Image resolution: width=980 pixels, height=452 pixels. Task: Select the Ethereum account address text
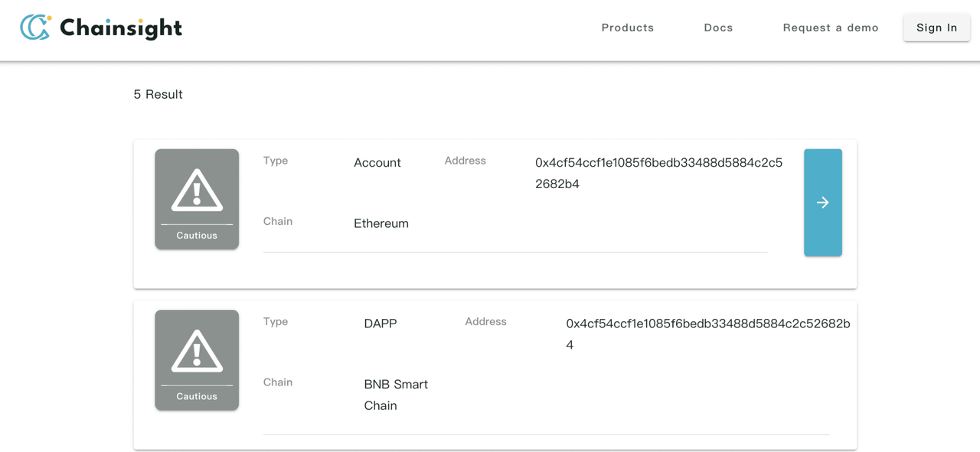pos(658,173)
